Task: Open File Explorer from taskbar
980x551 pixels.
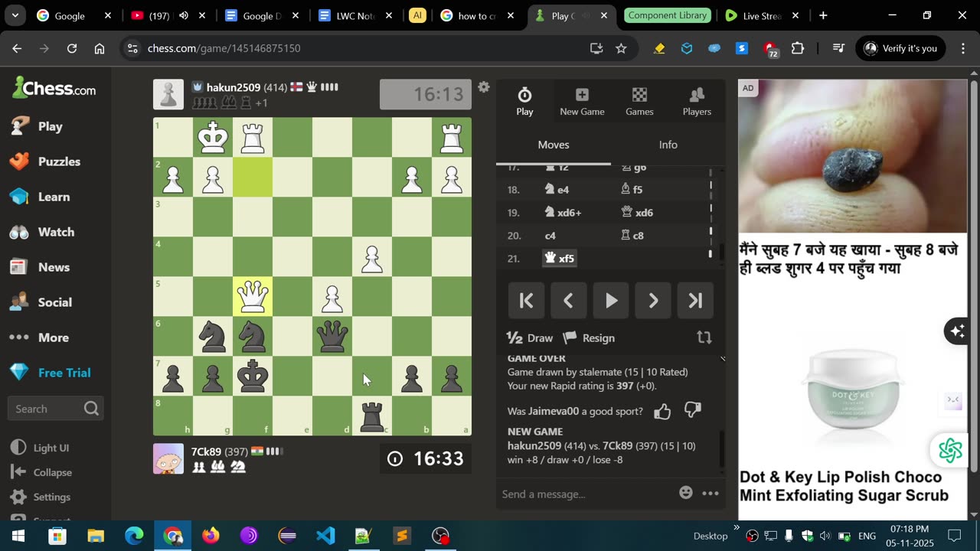Action: [x=96, y=536]
